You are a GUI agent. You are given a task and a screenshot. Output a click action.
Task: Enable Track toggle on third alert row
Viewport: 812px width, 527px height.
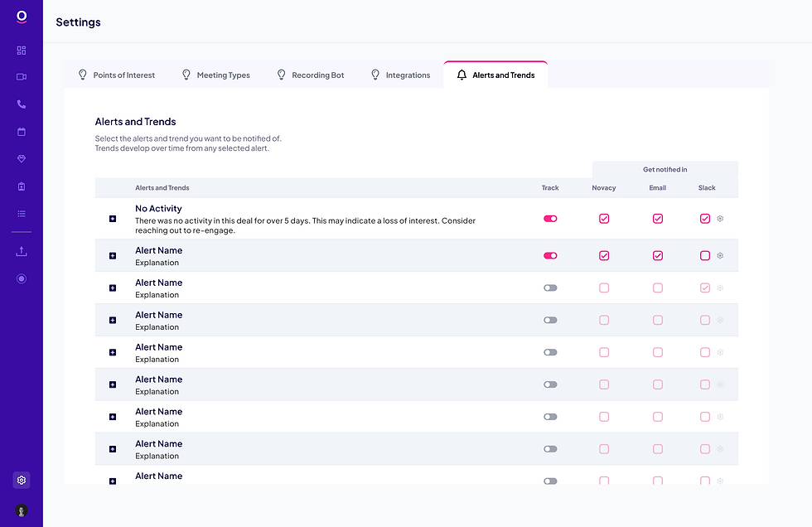tap(550, 288)
